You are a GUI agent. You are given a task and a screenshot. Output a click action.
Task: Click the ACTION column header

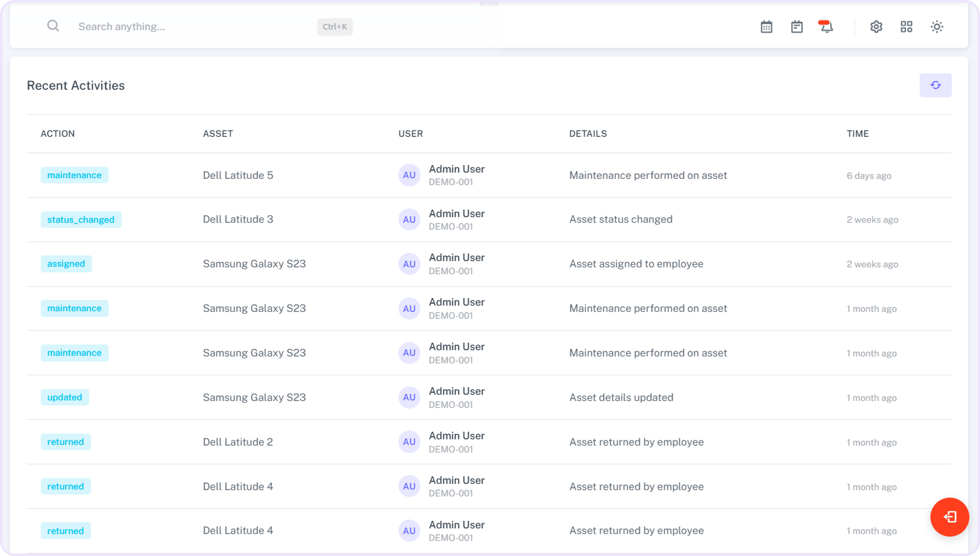(x=58, y=134)
